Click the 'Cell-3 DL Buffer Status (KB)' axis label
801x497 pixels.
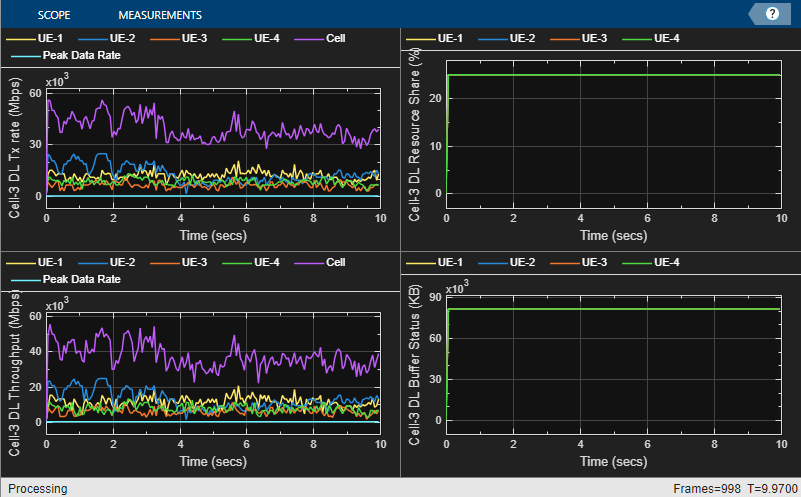point(414,365)
